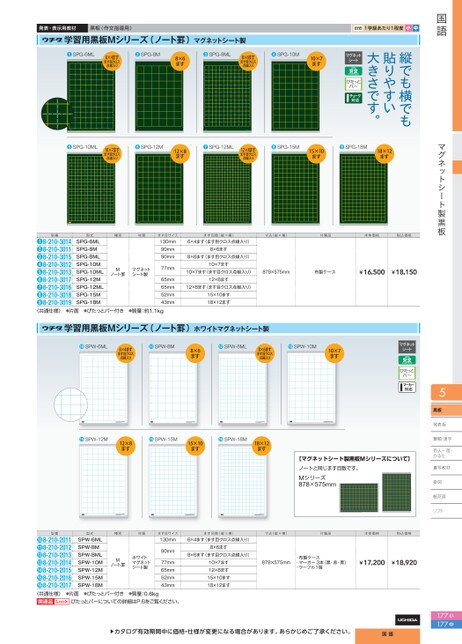462x644 pixels.
Task: Click the orange 15×10ます badge on SPW-15M
Action: (195, 446)
